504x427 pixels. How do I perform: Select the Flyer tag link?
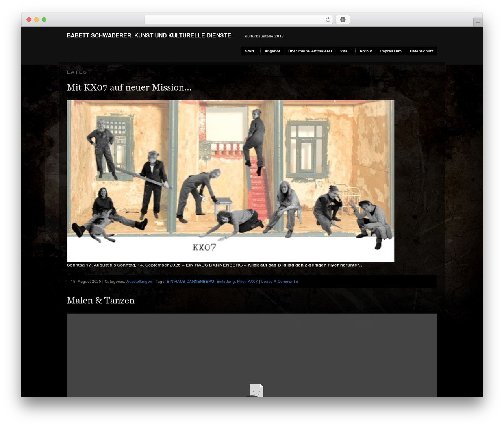pos(241,282)
